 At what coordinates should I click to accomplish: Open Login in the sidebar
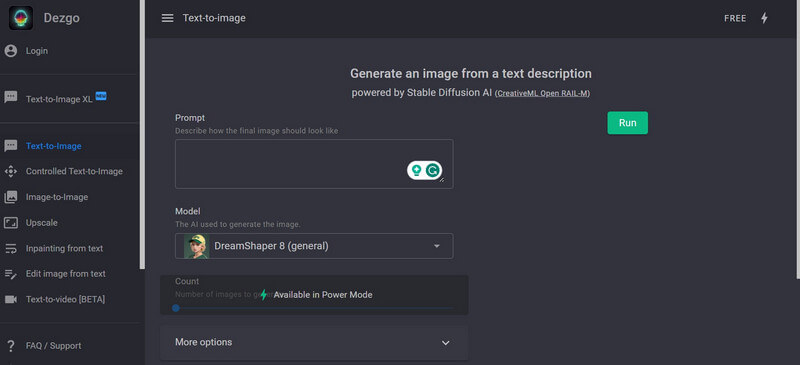tap(37, 51)
